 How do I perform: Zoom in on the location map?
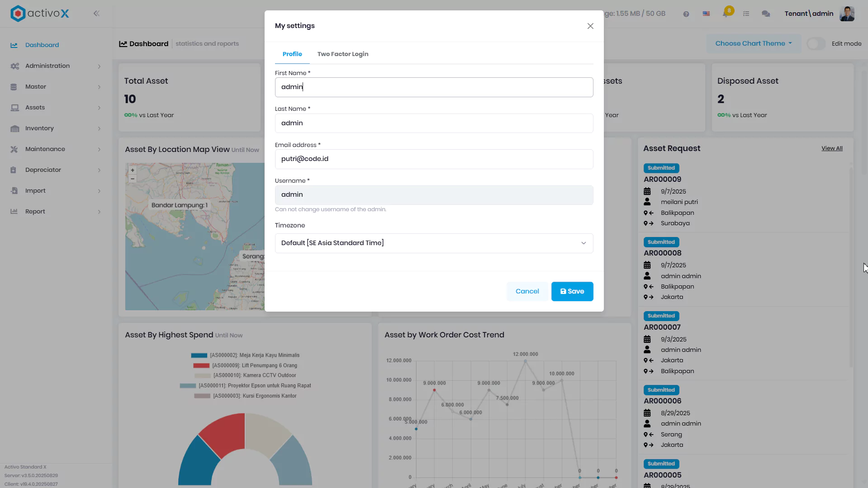point(133,171)
